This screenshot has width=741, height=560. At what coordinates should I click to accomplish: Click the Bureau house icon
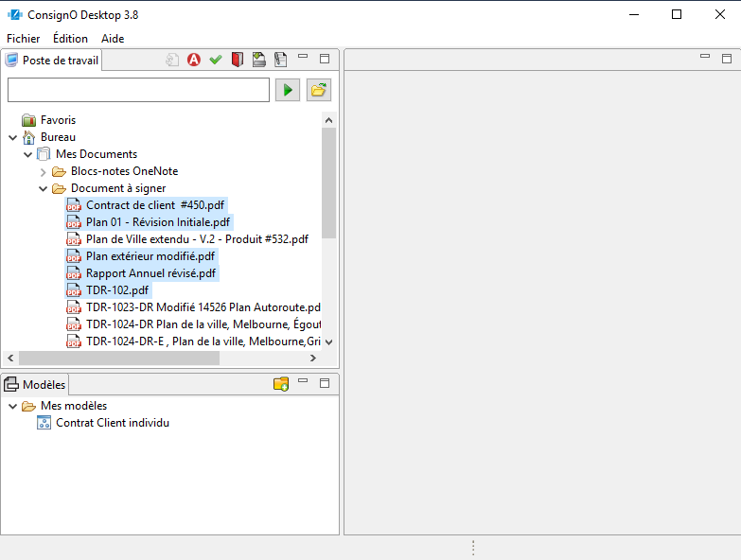point(28,137)
